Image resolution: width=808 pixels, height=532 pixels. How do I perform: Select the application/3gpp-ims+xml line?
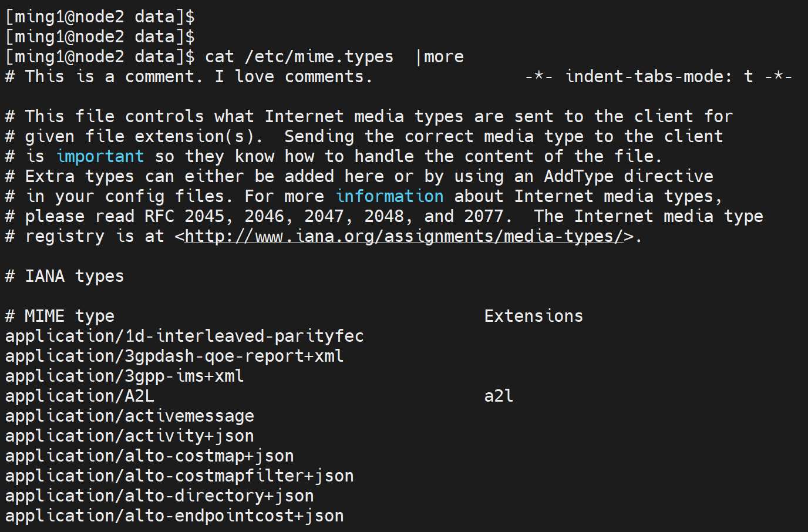124,376
